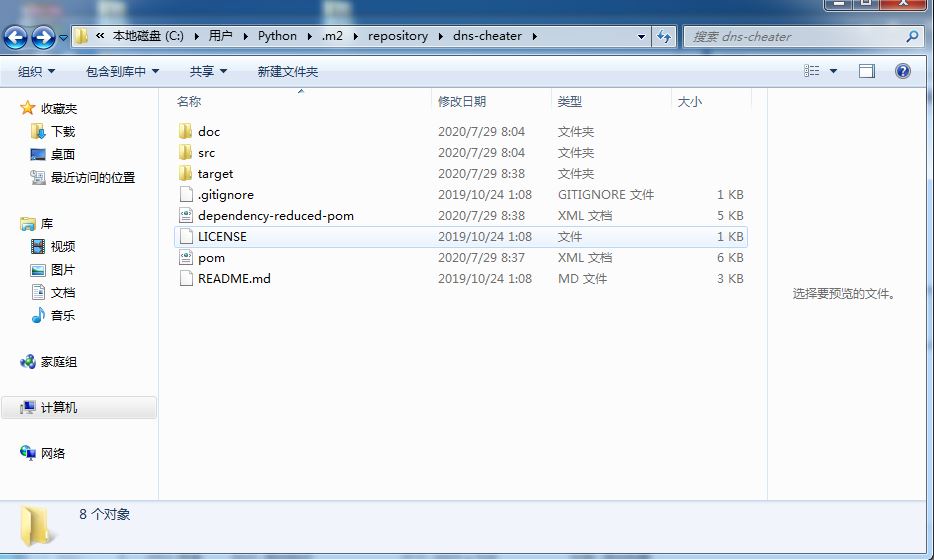
Task: Select the doc folder icon
Action: (x=186, y=131)
